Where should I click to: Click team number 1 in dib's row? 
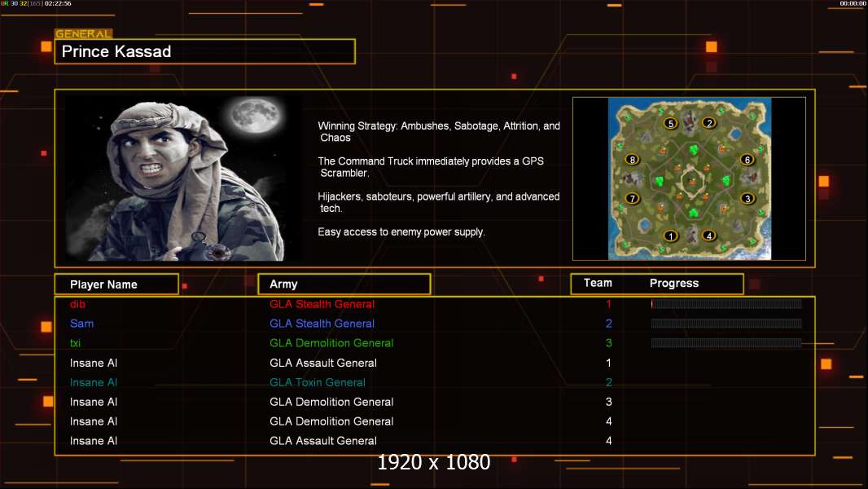click(608, 304)
